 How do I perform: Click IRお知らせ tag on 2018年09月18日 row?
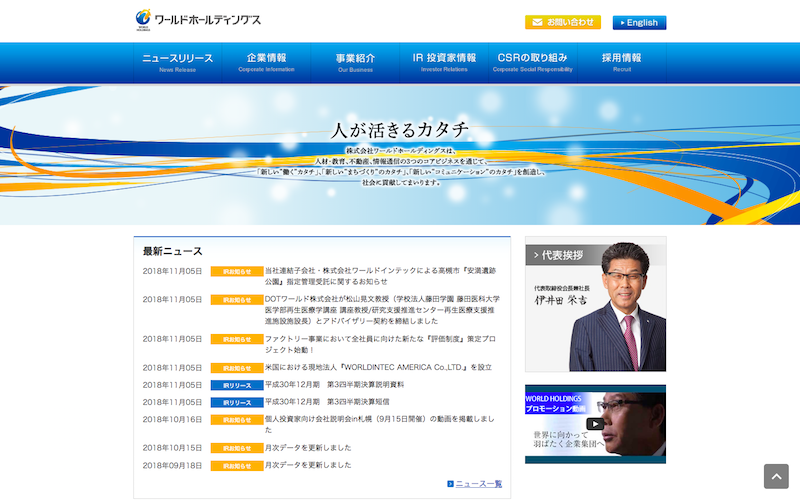click(237, 466)
